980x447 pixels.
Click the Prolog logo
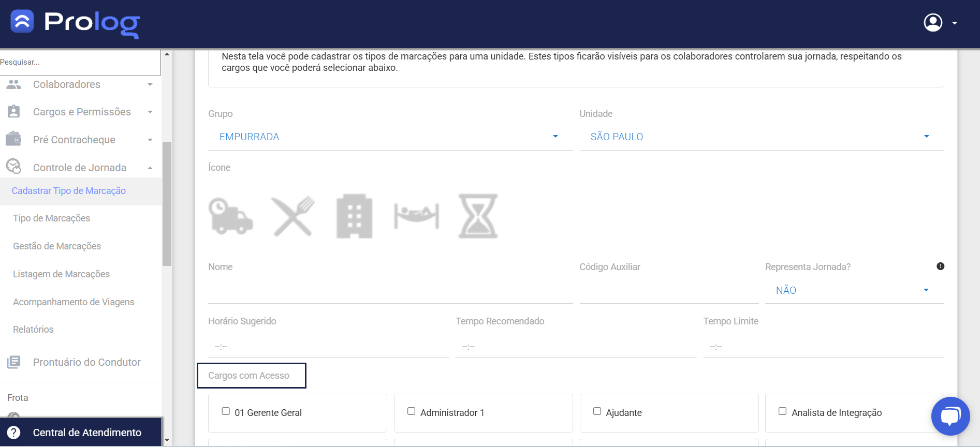pos(75,23)
